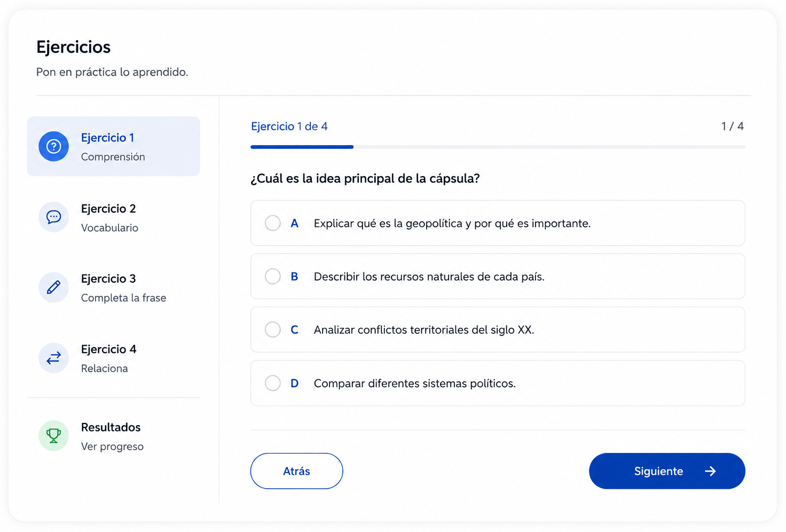Viewport: 786px width, 532px height.
Task: Click the Atrás button
Action: [297, 471]
